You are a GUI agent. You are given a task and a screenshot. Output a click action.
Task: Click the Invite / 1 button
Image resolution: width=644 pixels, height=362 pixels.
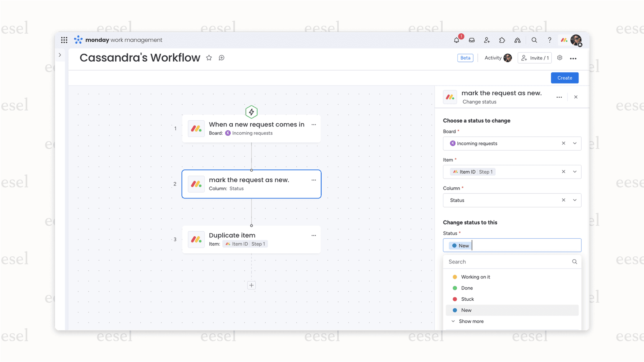(534, 58)
